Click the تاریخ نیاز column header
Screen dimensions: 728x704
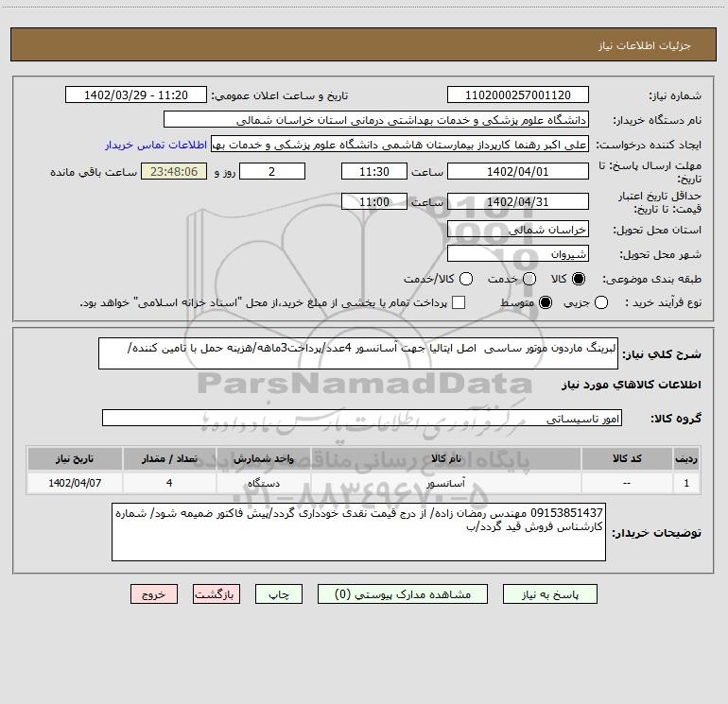click(x=75, y=458)
